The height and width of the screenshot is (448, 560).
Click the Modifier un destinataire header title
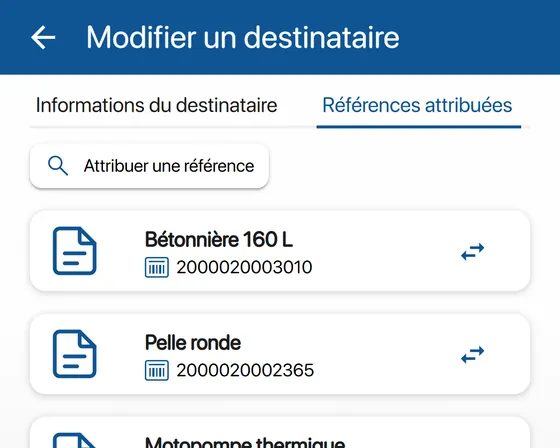[243, 37]
